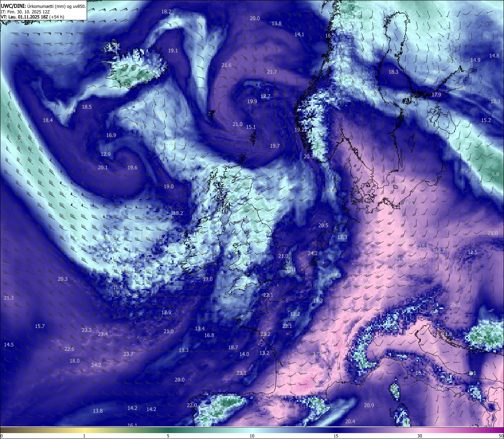Select the 14.9 value label
Screen dimensions: 504x439
point(475,60)
